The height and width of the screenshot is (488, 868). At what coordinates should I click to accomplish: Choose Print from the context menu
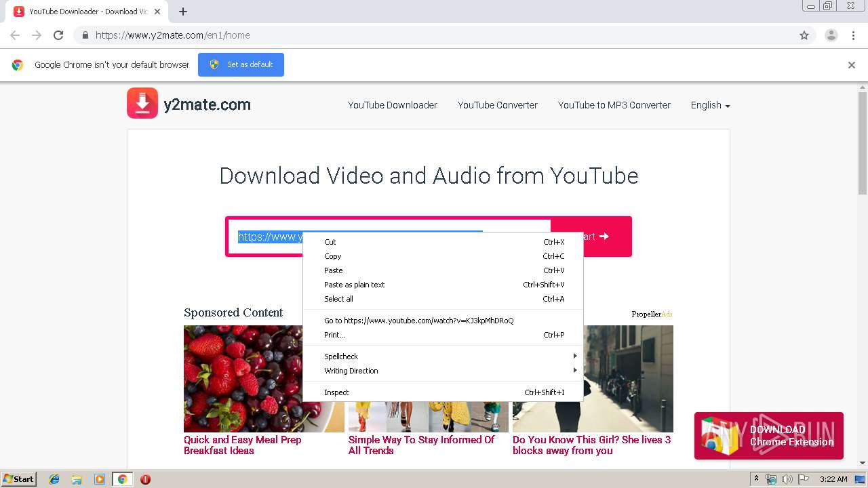click(443, 335)
